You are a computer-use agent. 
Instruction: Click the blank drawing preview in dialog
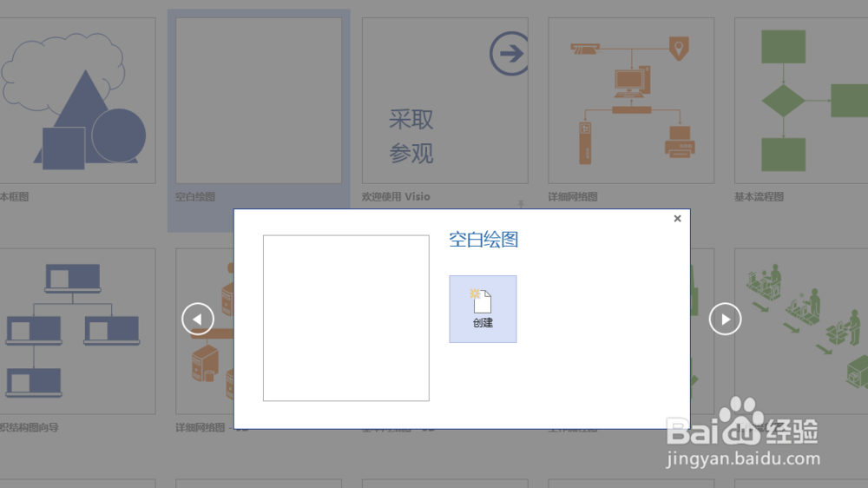[x=346, y=318]
